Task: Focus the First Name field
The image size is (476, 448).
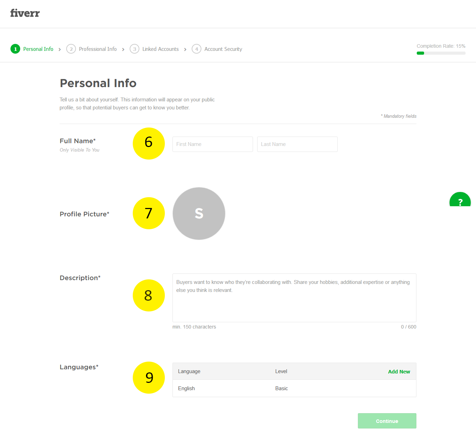Action: click(213, 144)
